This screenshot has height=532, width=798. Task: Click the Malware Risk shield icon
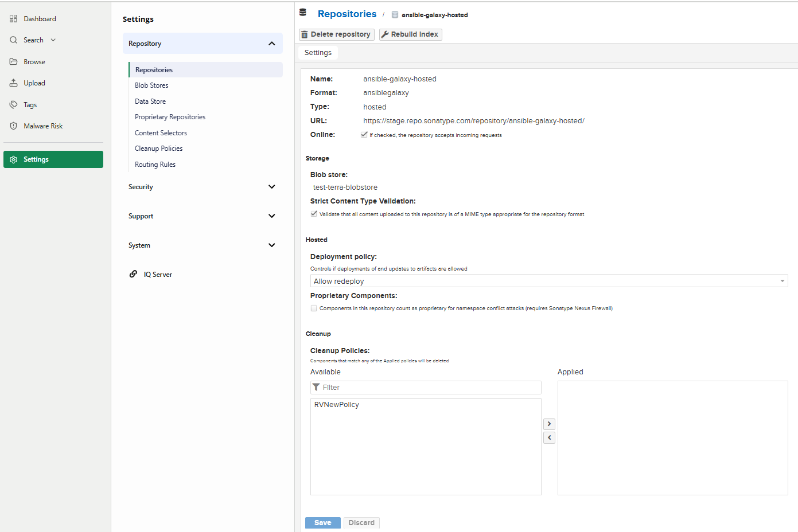(13, 126)
